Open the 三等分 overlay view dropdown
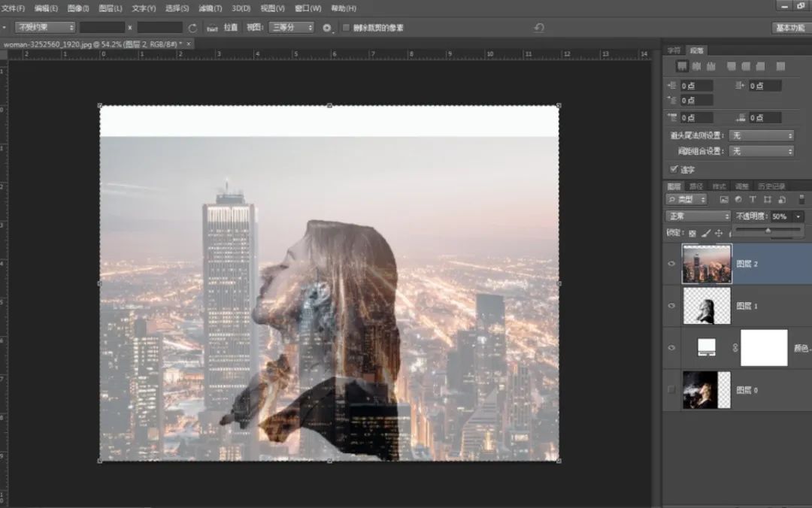 point(292,28)
